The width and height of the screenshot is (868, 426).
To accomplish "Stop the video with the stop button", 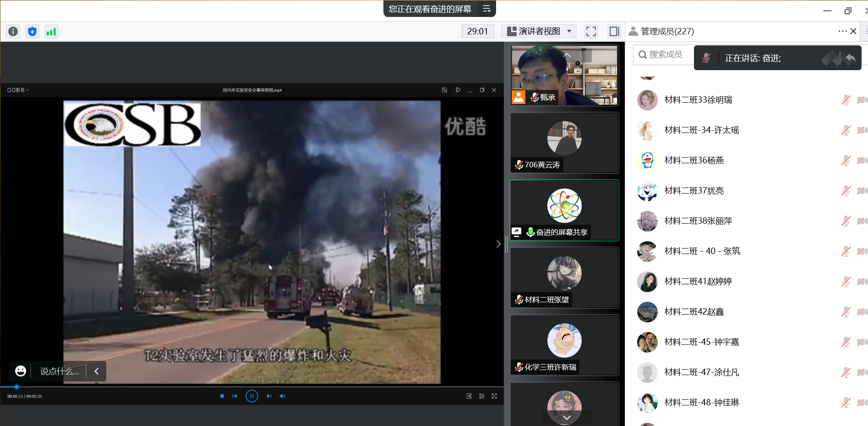I will point(222,396).
